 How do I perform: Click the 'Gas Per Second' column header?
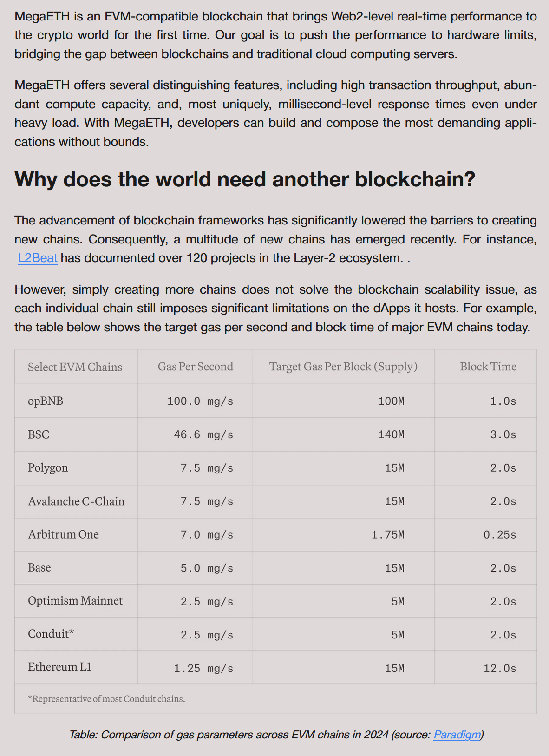[195, 367]
